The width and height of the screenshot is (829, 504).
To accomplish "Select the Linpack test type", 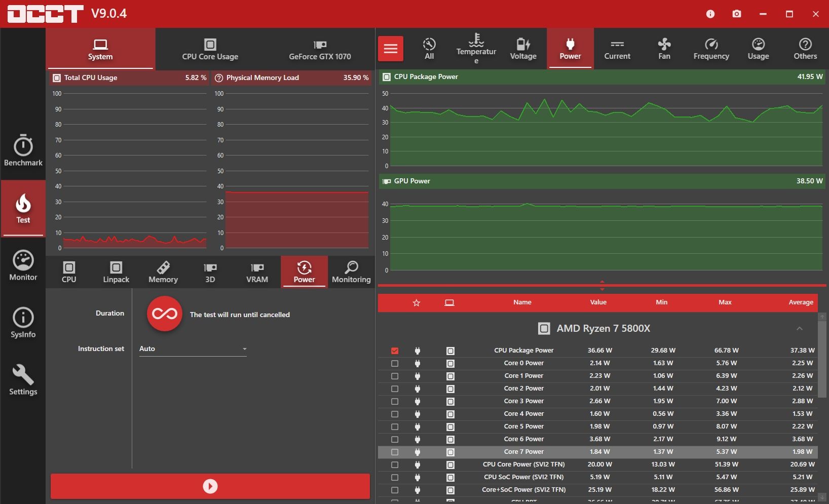I will pyautogui.click(x=116, y=272).
